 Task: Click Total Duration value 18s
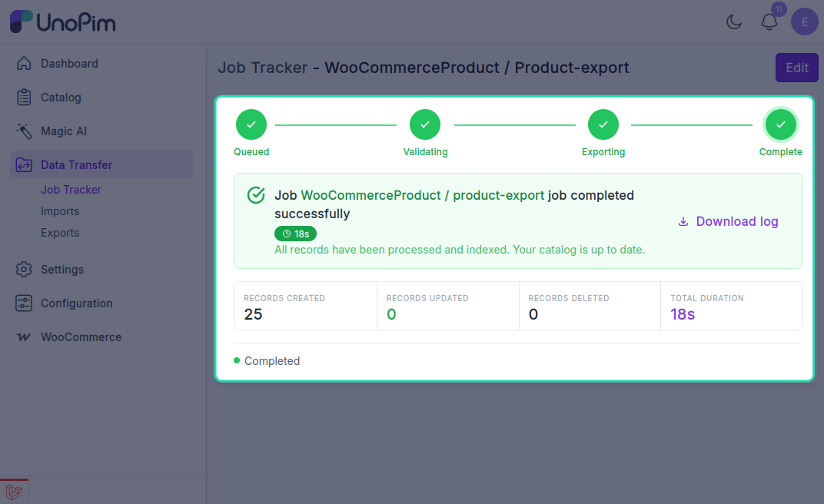click(683, 314)
